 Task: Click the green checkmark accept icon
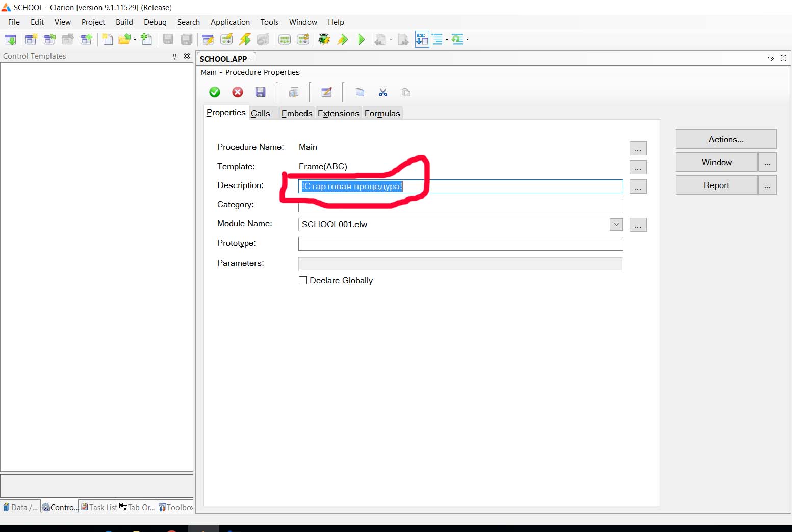coord(215,92)
